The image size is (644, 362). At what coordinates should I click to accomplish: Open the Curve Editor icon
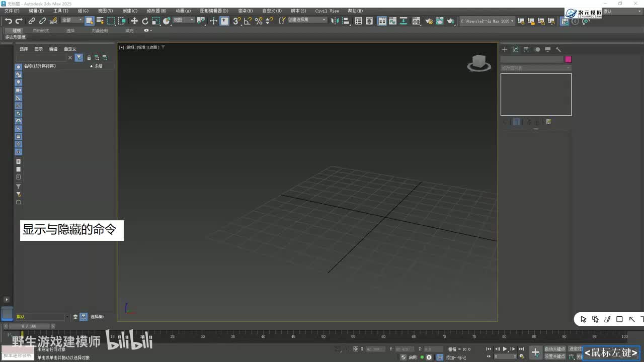click(393, 21)
